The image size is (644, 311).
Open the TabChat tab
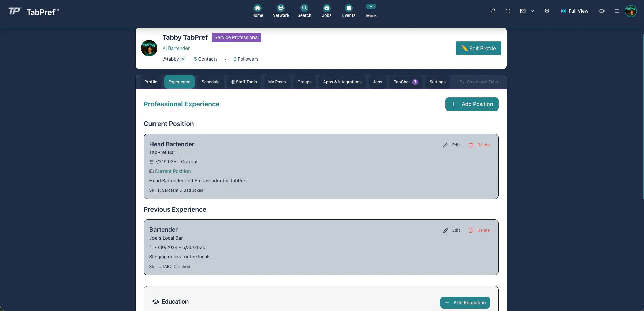point(406,82)
